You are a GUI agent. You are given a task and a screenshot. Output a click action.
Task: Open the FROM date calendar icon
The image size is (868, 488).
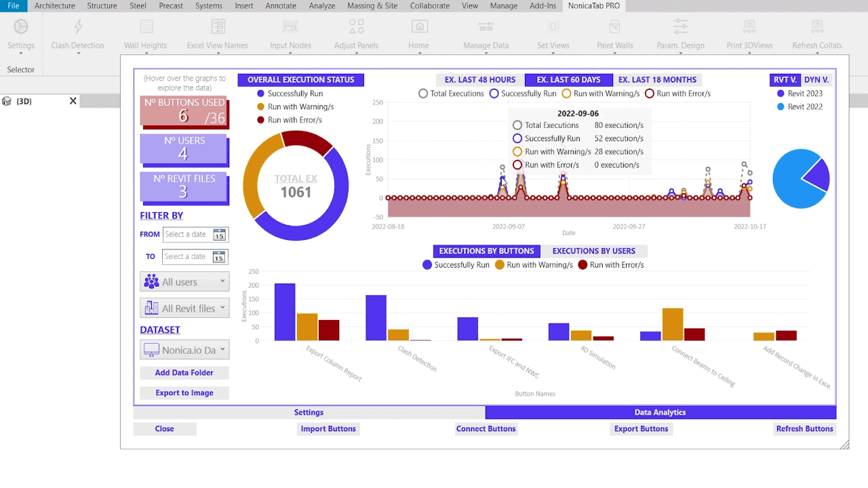click(219, 235)
